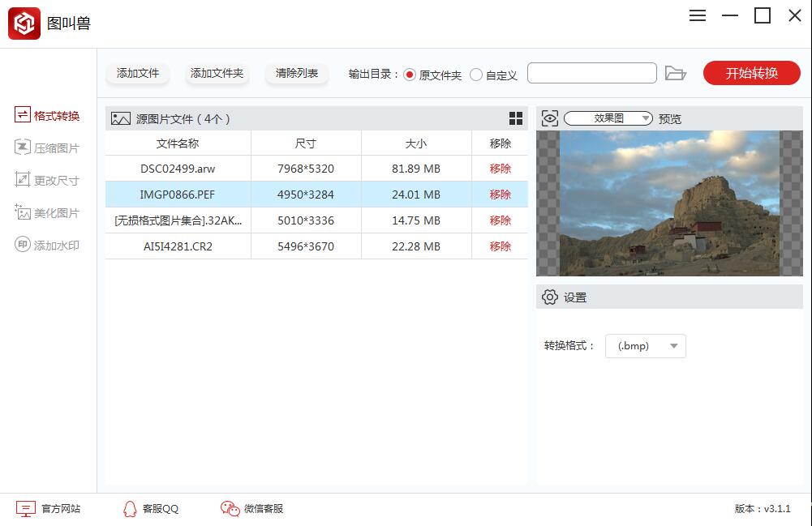Remove DSC02499.arw via its 移除 link
The height and width of the screenshot is (526, 812).
pyautogui.click(x=499, y=169)
